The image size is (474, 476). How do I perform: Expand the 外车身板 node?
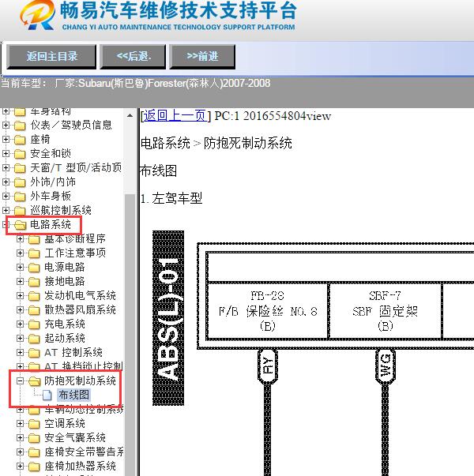[6, 196]
